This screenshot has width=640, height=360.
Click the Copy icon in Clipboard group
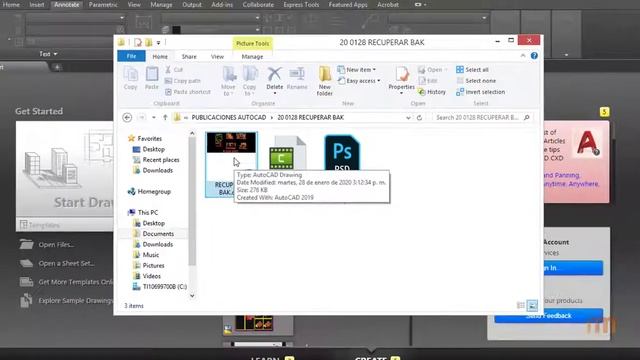pyautogui.click(x=131, y=78)
